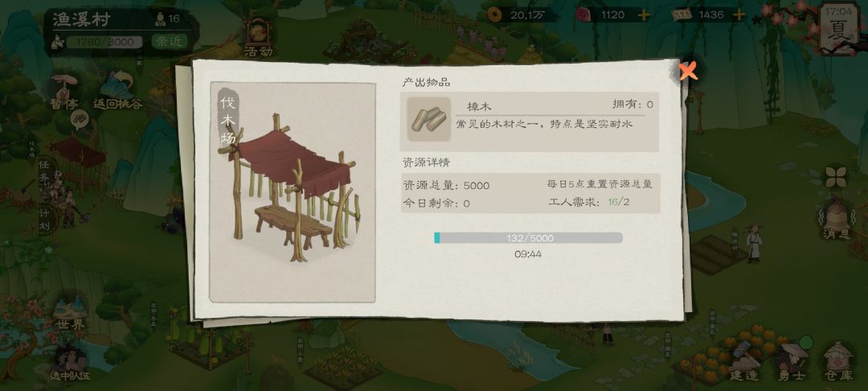
Task: Click the 返回桃谷 return icon
Action: pyautogui.click(x=118, y=92)
